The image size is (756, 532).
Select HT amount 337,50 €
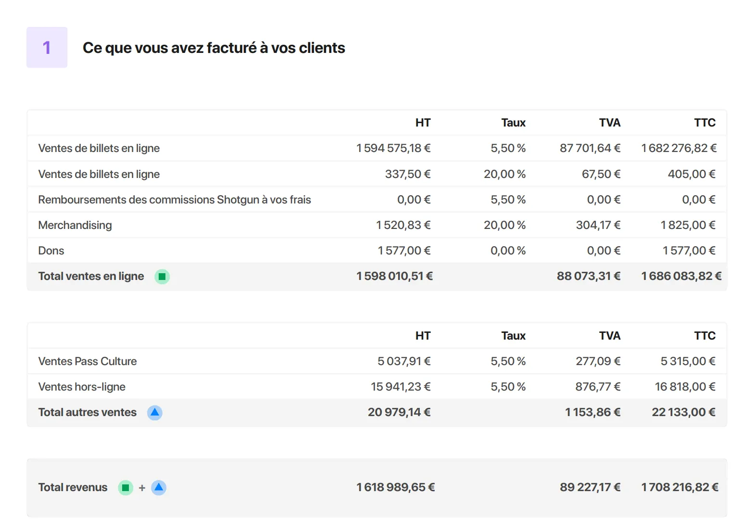(408, 174)
